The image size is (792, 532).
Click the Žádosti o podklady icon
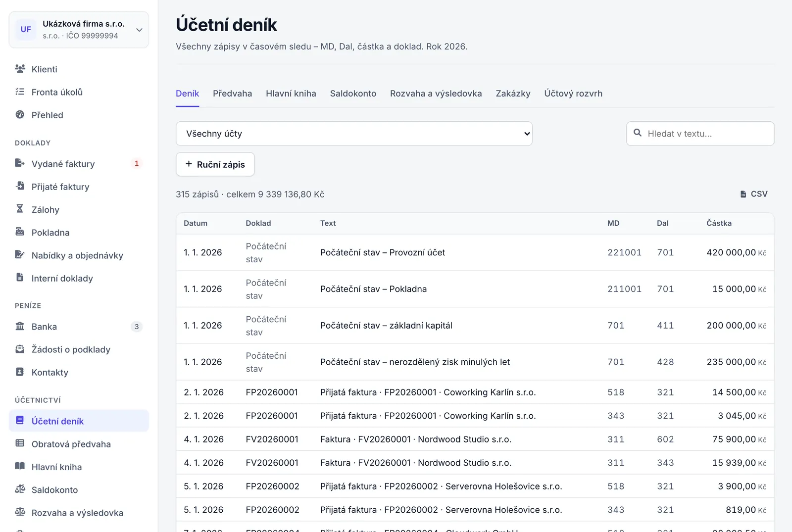(20, 349)
